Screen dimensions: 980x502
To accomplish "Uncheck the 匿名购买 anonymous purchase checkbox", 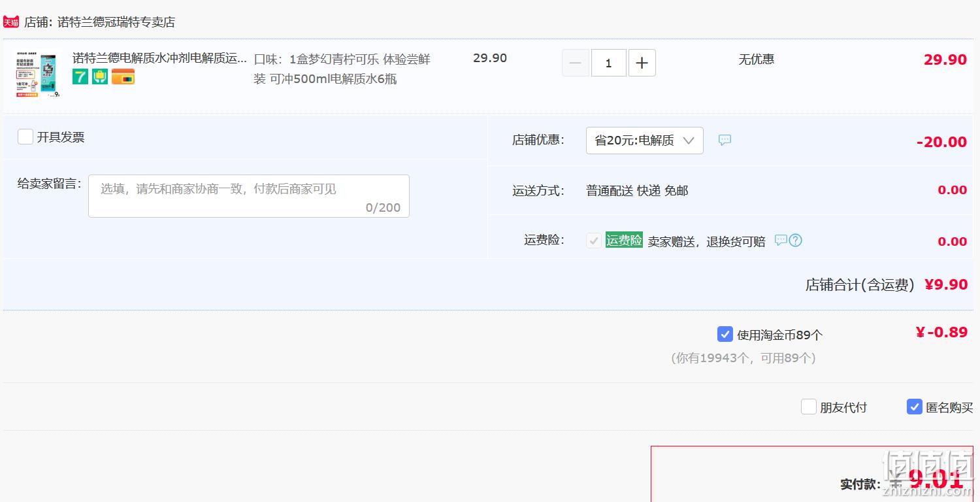I will click(915, 407).
